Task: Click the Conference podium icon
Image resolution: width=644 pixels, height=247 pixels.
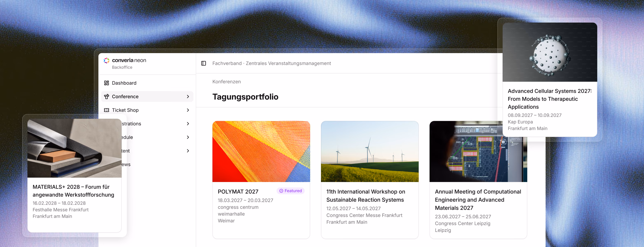Action: click(106, 97)
